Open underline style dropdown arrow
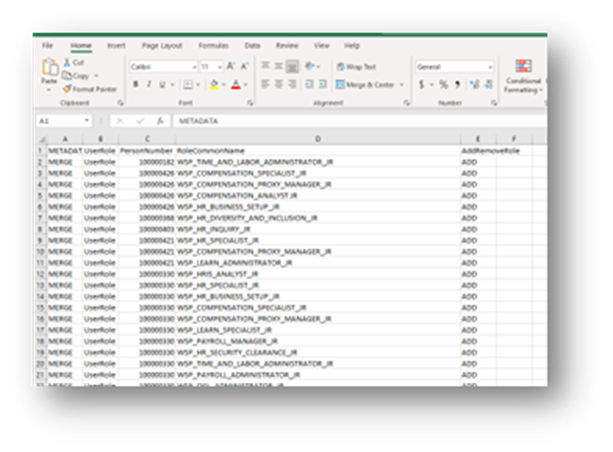This screenshot has height=452, width=613. click(172, 84)
